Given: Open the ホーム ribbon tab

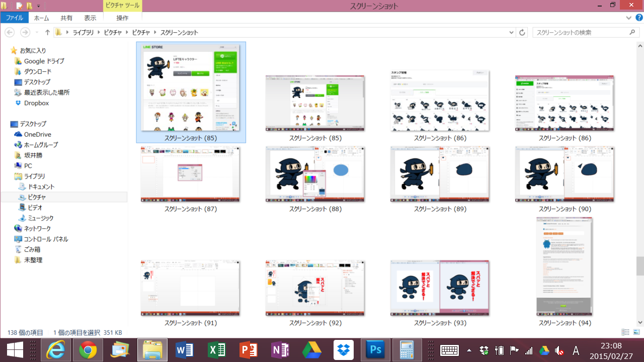Looking at the screenshot, I should coord(41,18).
